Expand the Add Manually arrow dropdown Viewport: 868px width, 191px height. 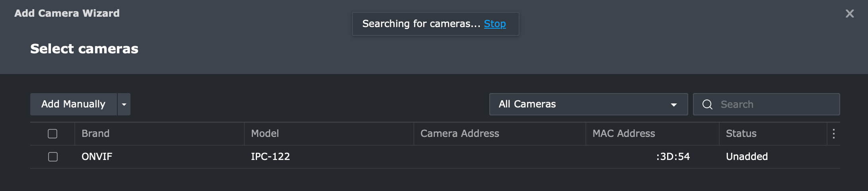click(x=124, y=104)
